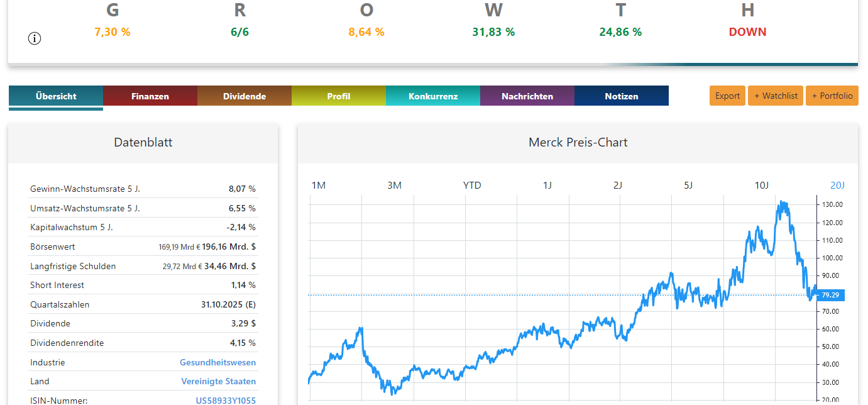Click the H score DOWN
The height and width of the screenshot is (405, 868).
(747, 31)
